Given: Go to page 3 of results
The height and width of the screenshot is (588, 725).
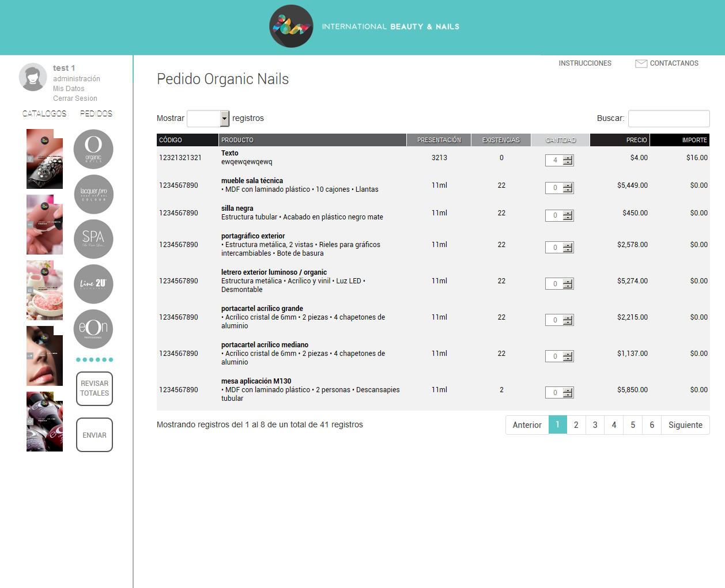Looking at the screenshot, I should tap(595, 425).
